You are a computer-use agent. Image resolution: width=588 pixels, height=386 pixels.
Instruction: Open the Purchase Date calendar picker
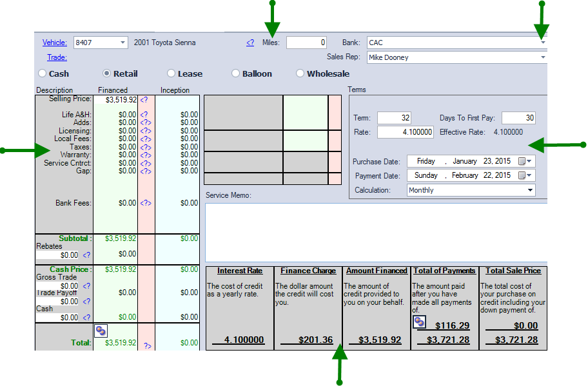pos(522,161)
